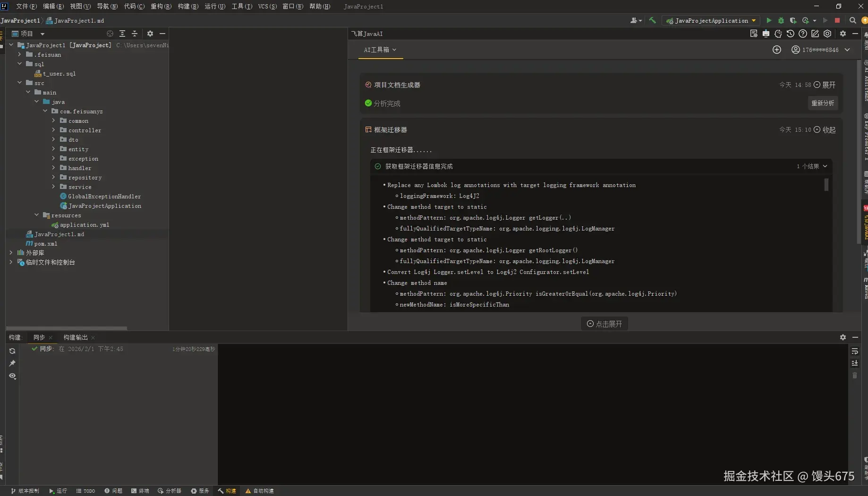
Task: Open JavaAI hexagon settings icon
Action: (x=827, y=34)
